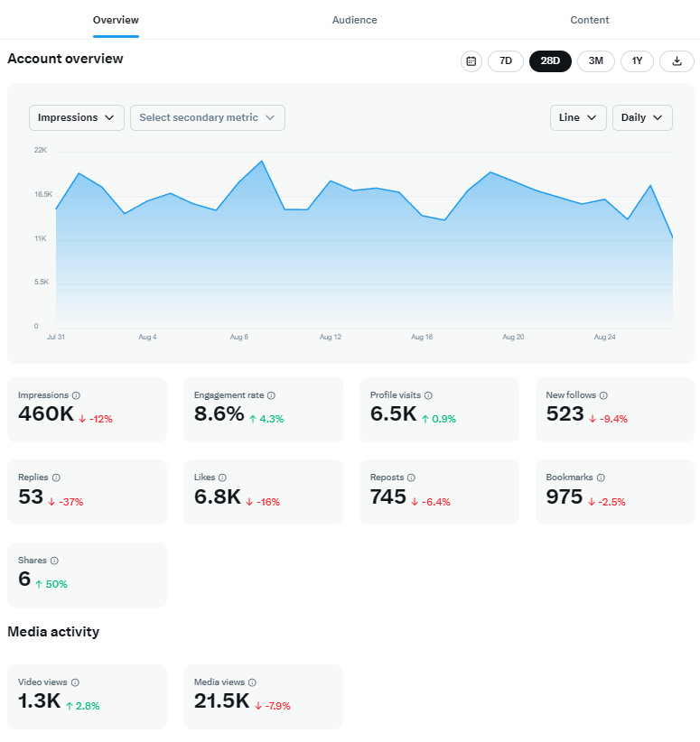Image resolution: width=700 pixels, height=742 pixels.
Task: Click info icon beside Video views
Action: tap(75, 683)
